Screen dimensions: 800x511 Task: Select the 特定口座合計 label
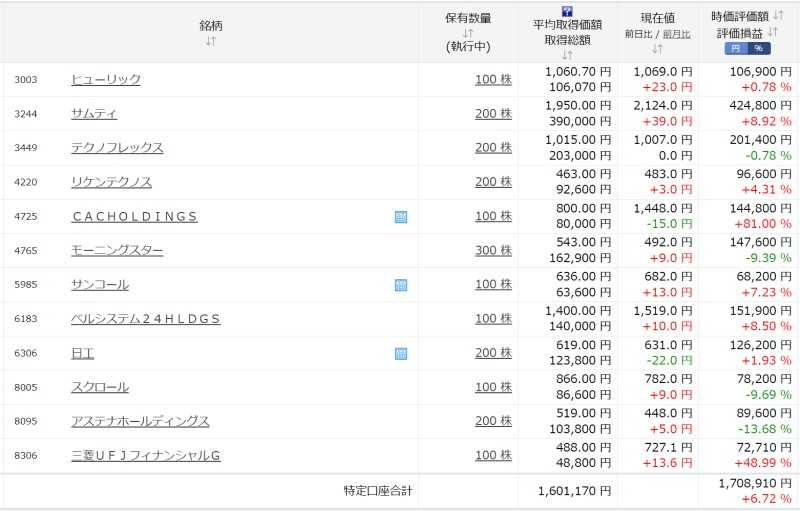point(378,491)
